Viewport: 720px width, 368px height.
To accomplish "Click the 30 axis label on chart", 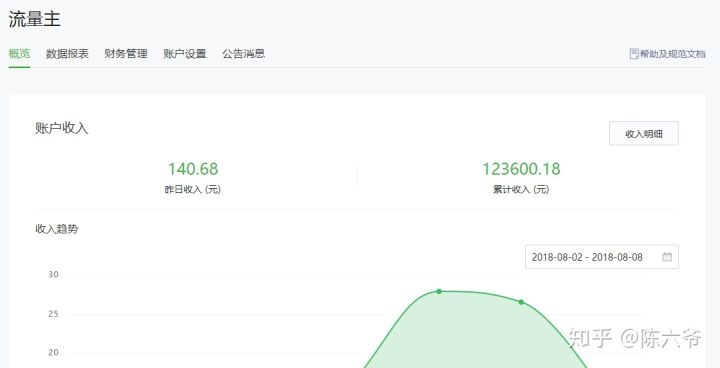I will click(53, 275).
